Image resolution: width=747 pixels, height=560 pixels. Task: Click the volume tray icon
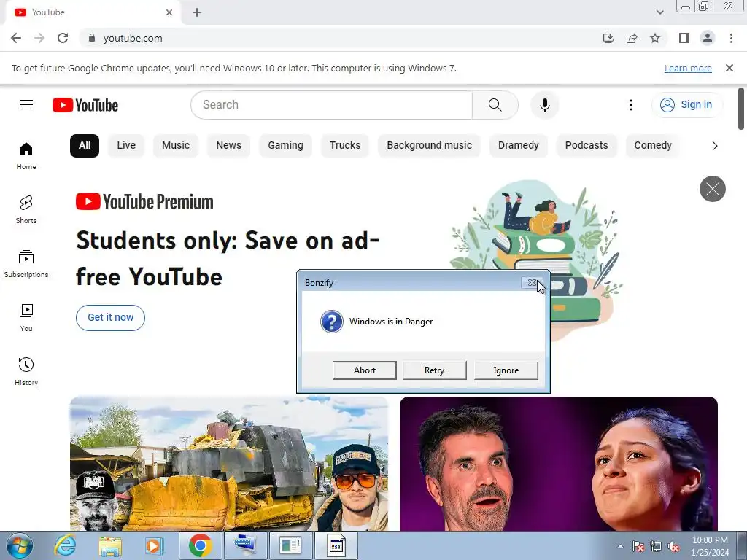[x=673, y=547]
